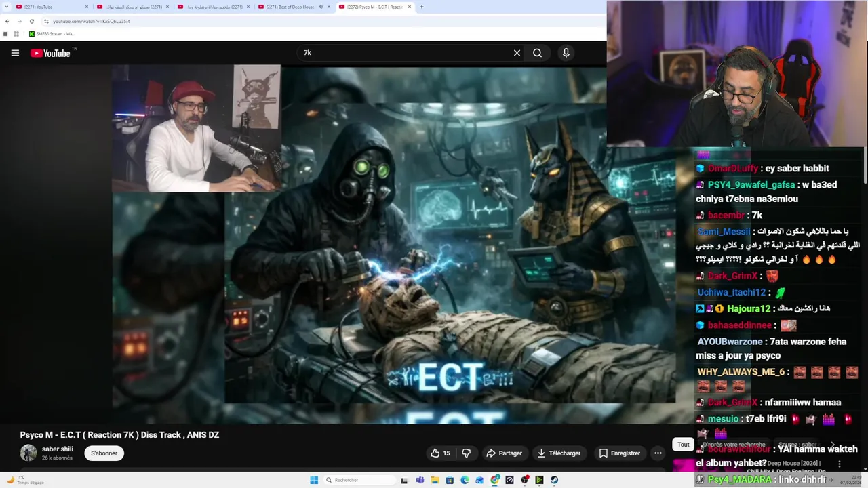Screen dimensions: 868x488
Task: Open the apps grid bookmark shortcut
Action: point(16,34)
